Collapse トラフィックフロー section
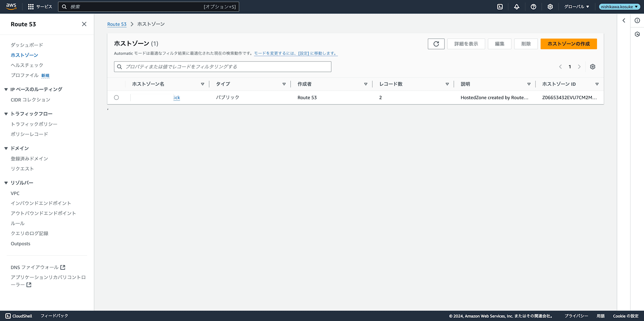 coord(6,114)
